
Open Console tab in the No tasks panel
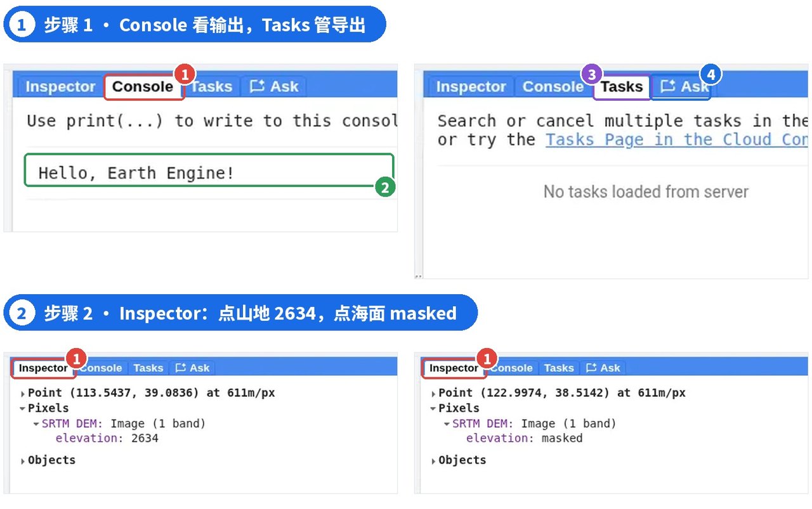coord(553,87)
